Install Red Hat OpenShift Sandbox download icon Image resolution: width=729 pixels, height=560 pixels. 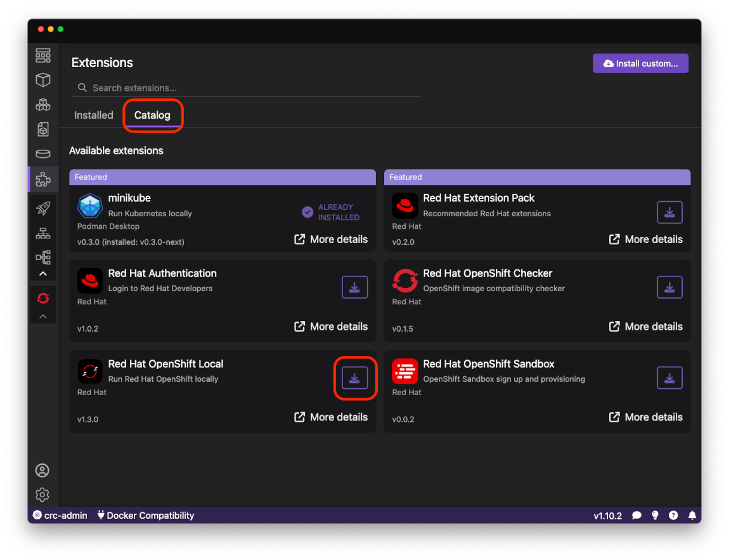coord(669,378)
